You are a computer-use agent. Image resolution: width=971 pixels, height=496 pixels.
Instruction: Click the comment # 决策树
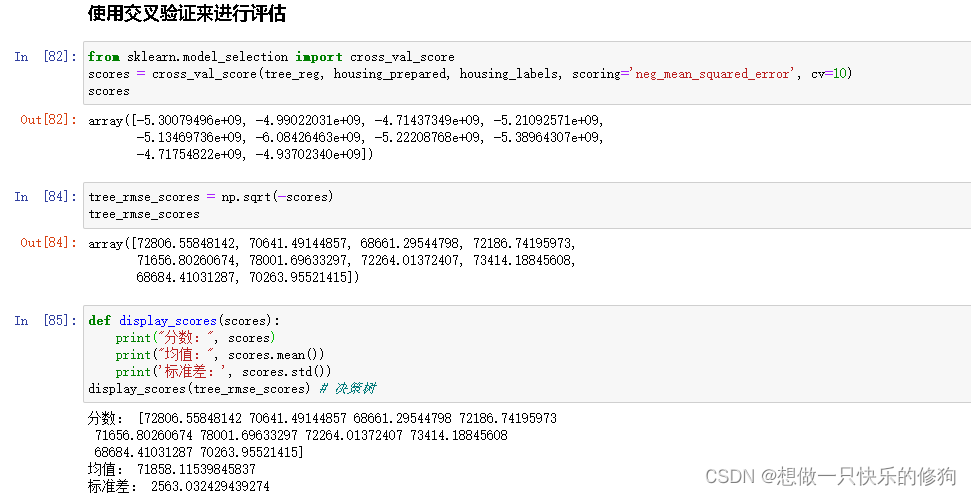(347, 388)
